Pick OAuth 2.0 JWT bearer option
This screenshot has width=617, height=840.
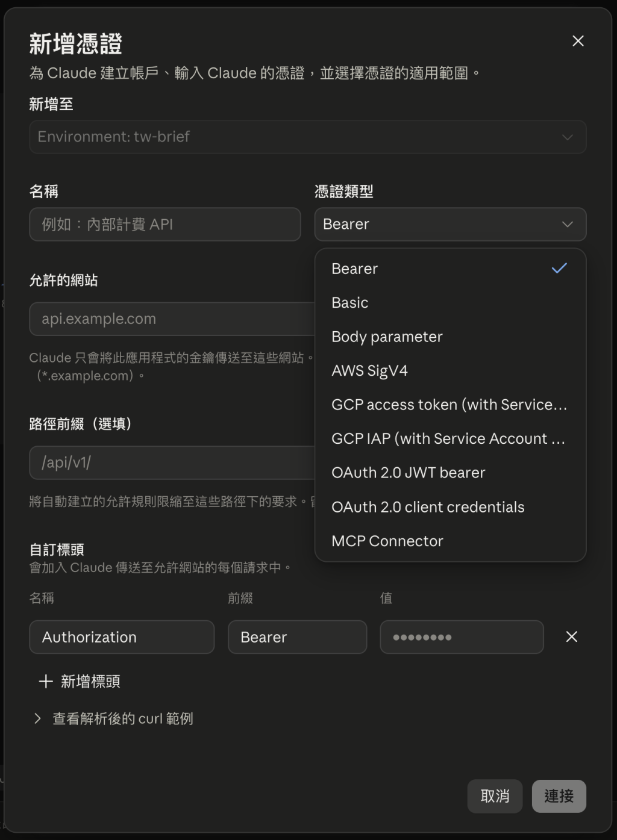450,473
